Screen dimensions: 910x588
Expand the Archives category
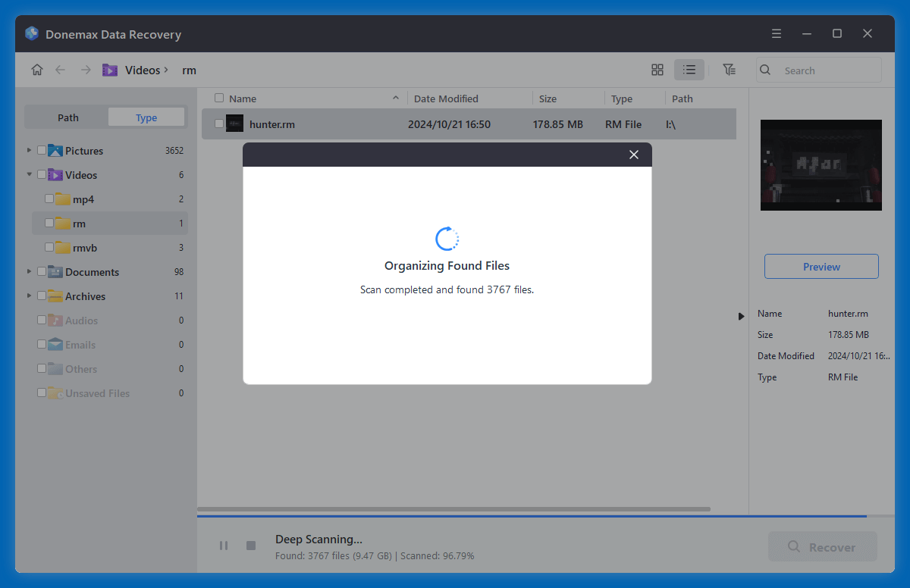click(29, 296)
